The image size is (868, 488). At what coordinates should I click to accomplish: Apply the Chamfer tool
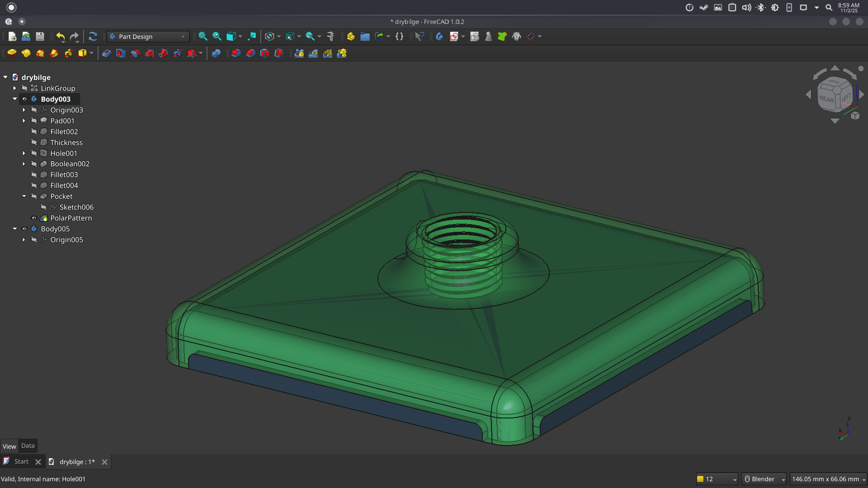click(x=250, y=53)
